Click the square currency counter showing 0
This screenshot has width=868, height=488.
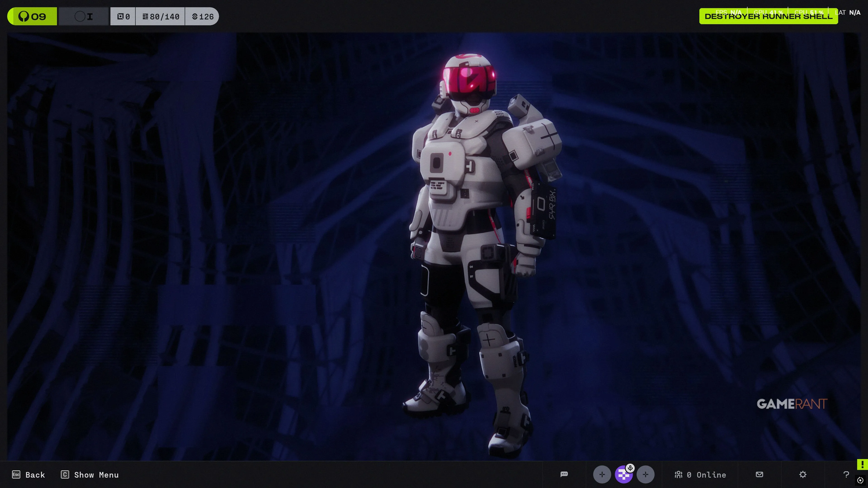(x=123, y=16)
